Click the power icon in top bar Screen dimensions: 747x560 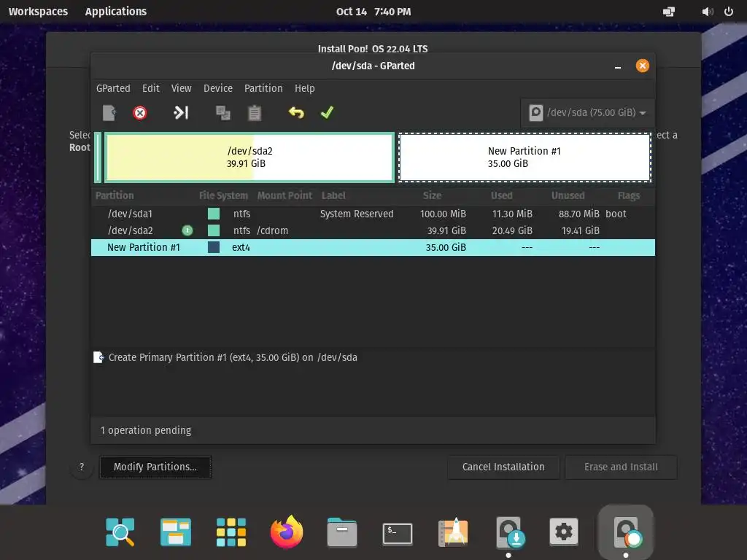[729, 12]
